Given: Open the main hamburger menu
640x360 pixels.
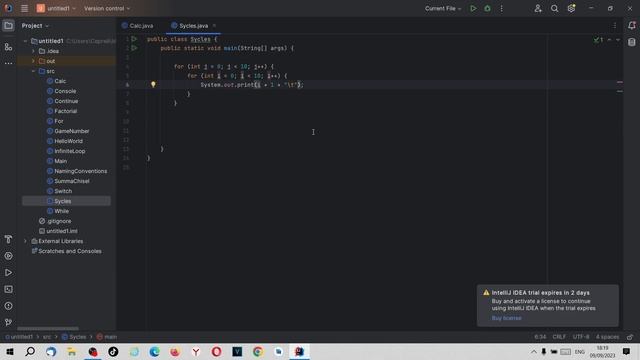Looking at the screenshot, I should tap(24, 8).
